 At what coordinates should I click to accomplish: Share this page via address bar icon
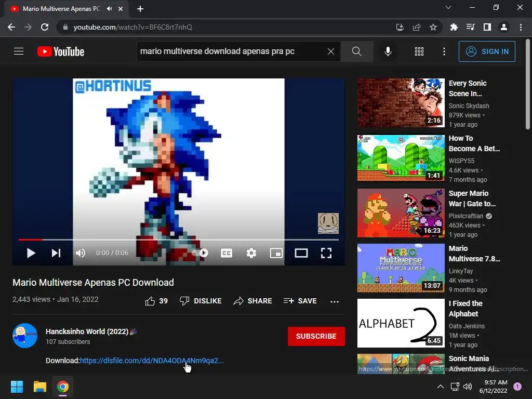tap(417, 27)
